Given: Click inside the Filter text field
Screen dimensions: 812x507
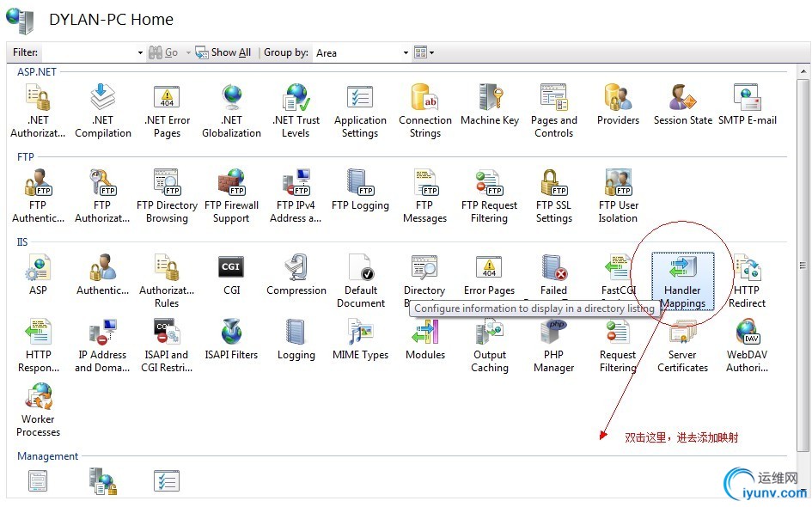Looking at the screenshot, I should (x=88, y=52).
